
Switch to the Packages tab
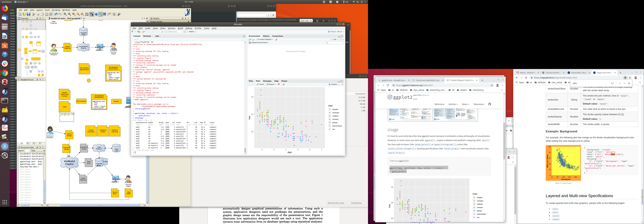coord(267,81)
